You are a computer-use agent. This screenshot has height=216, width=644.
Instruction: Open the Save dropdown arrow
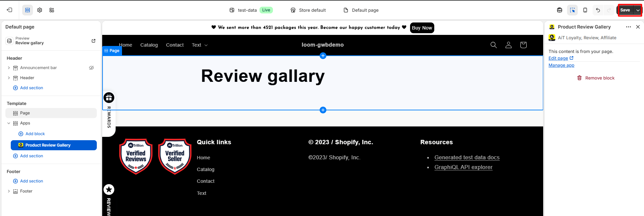pos(638,10)
